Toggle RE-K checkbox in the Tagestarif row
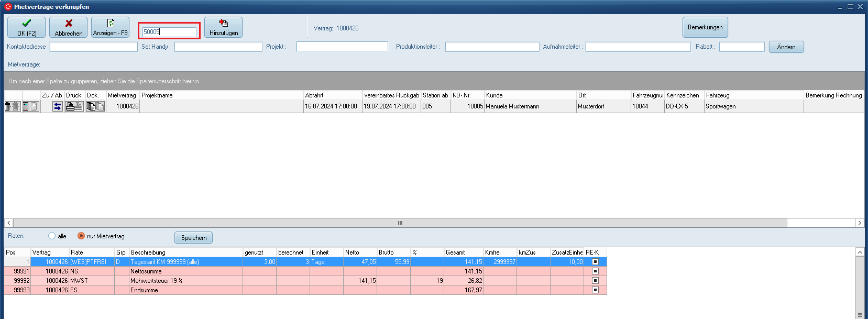Viewport: 868px width, 319px height. [595, 262]
